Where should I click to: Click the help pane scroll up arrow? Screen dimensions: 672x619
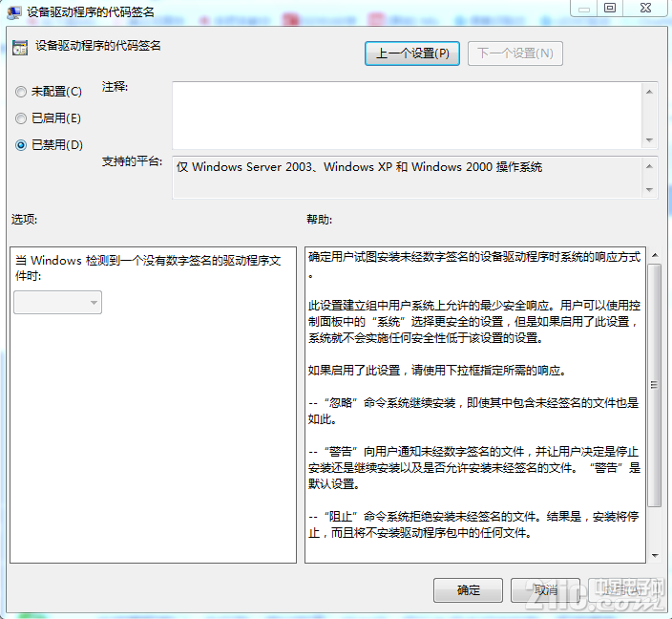[655, 255]
